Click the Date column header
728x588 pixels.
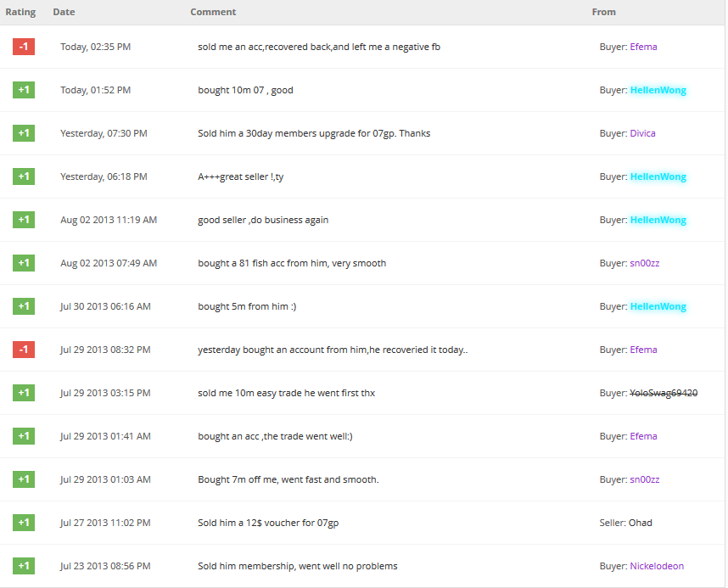[64, 12]
